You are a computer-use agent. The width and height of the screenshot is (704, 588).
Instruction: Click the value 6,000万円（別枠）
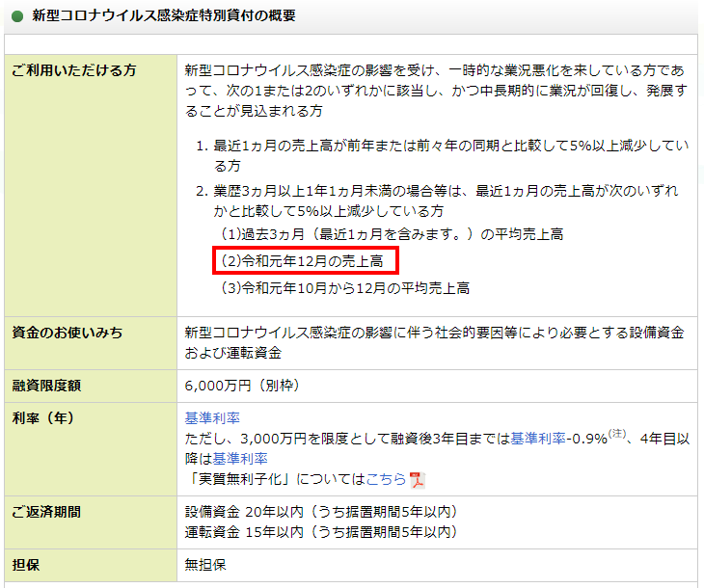(242, 386)
